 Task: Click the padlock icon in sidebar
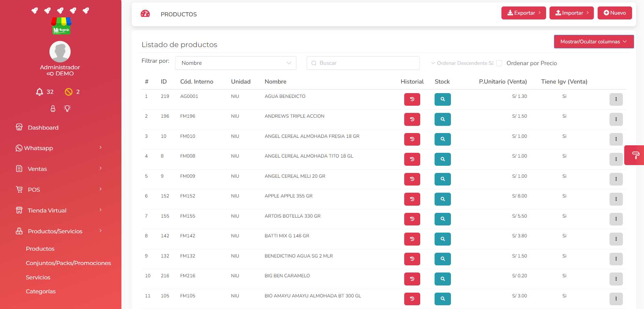pos(53,108)
